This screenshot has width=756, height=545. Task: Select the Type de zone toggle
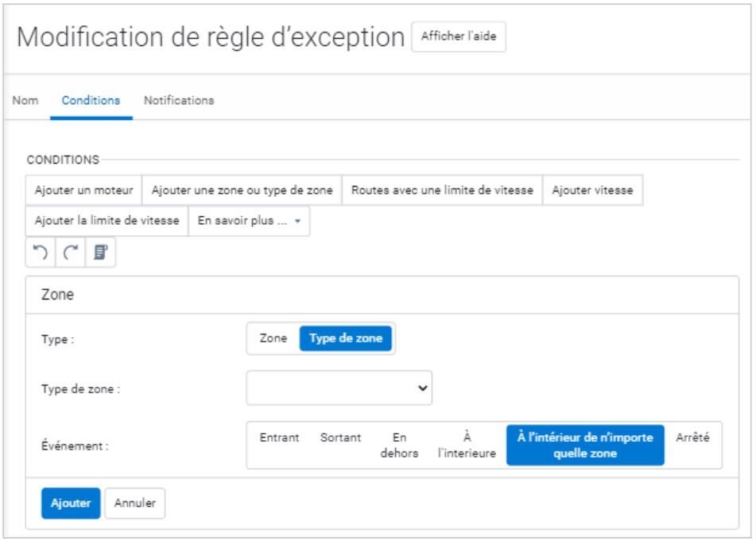pyautogui.click(x=346, y=338)
